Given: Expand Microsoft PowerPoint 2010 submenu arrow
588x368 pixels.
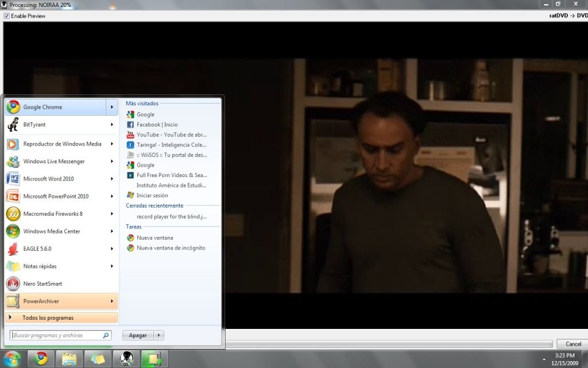Looking at the screenshot, I should pyautogui.click(x=112, y=197).
